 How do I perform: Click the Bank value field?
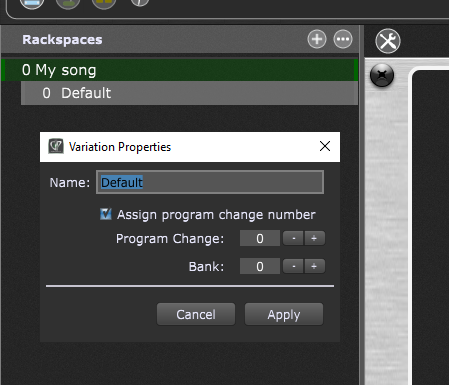click(260, 266)
